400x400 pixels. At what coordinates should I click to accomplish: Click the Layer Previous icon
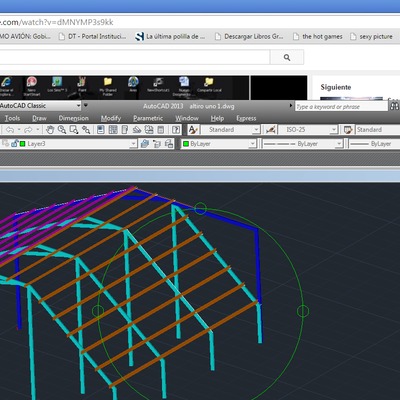pyautogui.click(x=157, y=144)
